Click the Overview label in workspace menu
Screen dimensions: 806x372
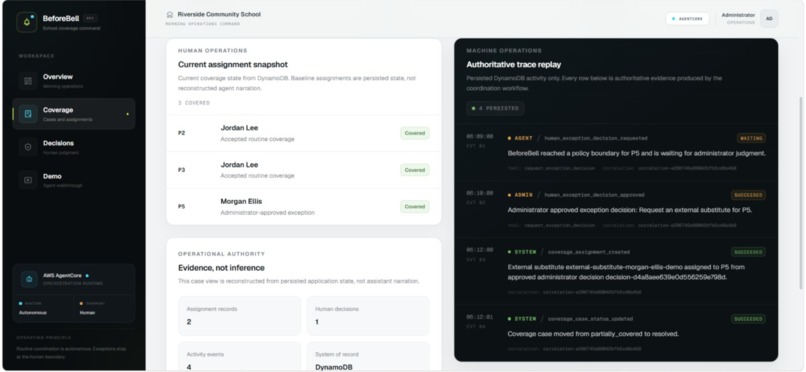(x=58, y=77)
